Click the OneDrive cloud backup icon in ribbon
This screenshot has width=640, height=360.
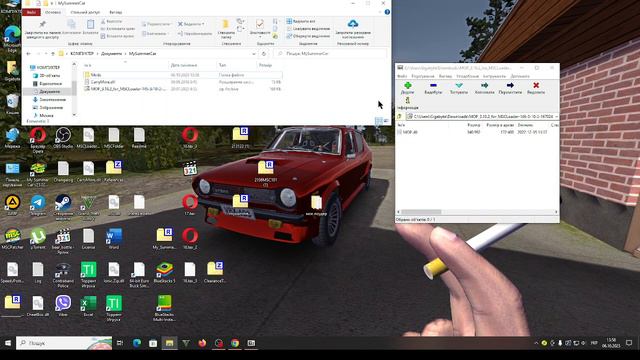click(x=353, y=24)
